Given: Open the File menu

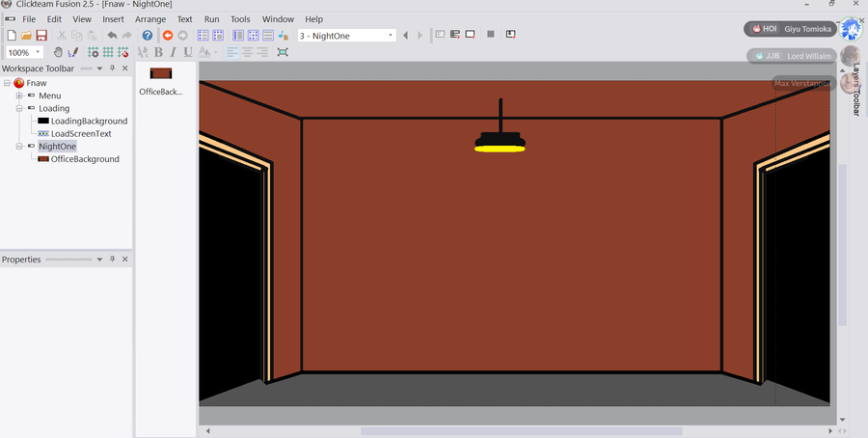Looking at the screenshot, I should click(29, 19).
